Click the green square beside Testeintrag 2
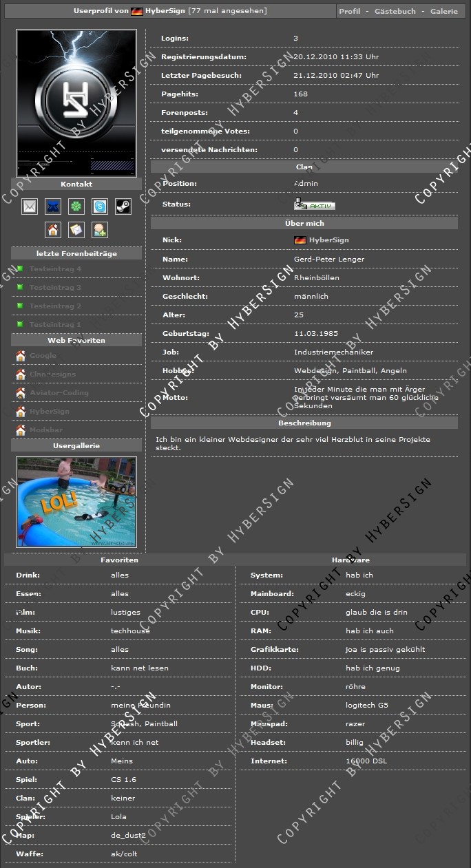Screen dimensions: 471x868 pyautogui.click(x=21, y=306)
